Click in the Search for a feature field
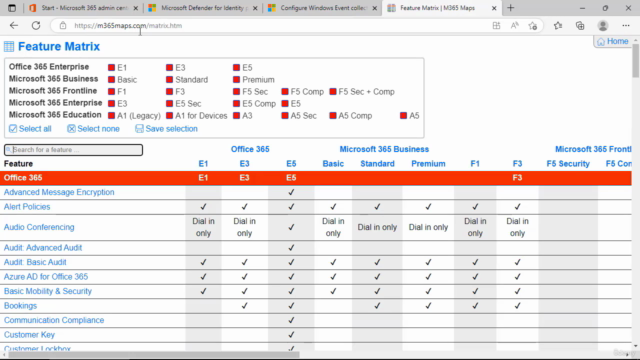The image size is (640, 360). 73,150
